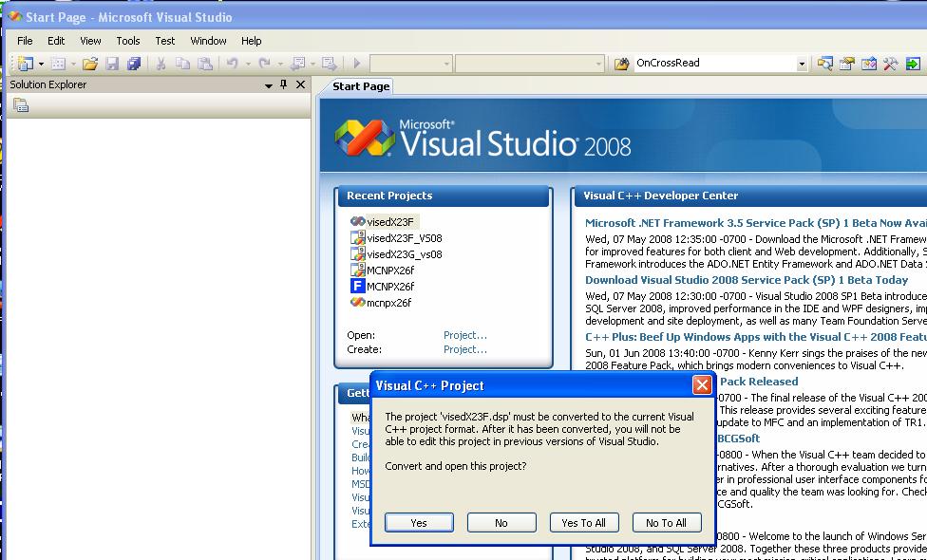Open the Edit menu

[56, 41]
